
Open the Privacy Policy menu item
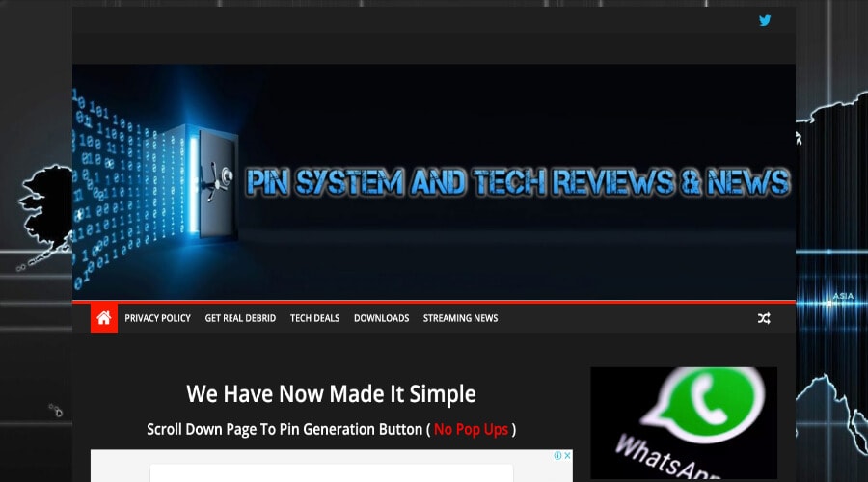click(157, 318)
